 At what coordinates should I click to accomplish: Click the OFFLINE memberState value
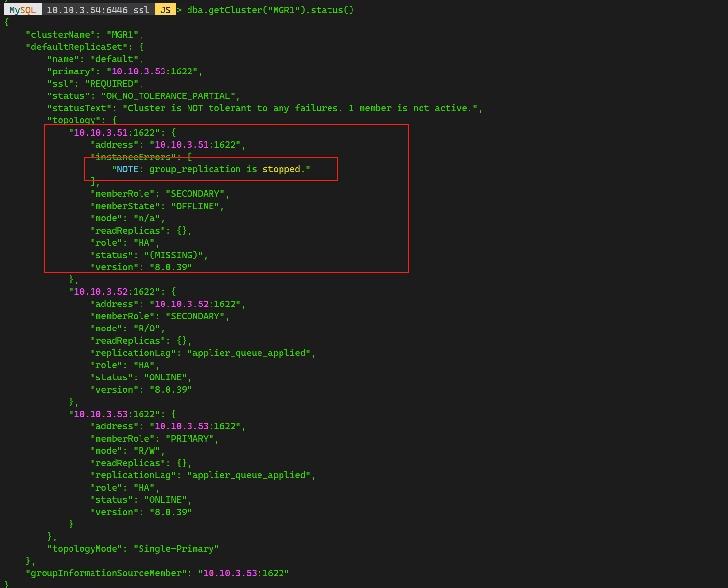coord(195,206)
